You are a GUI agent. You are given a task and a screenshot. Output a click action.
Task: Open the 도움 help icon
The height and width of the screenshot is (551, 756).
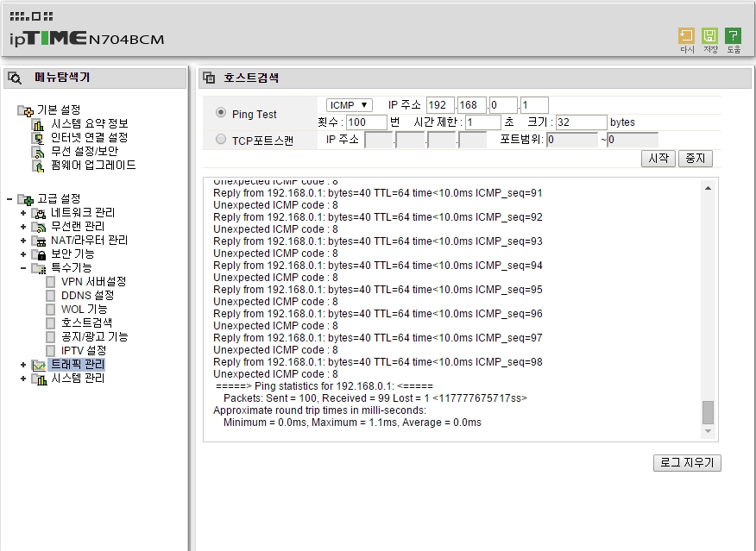(733, 35)
